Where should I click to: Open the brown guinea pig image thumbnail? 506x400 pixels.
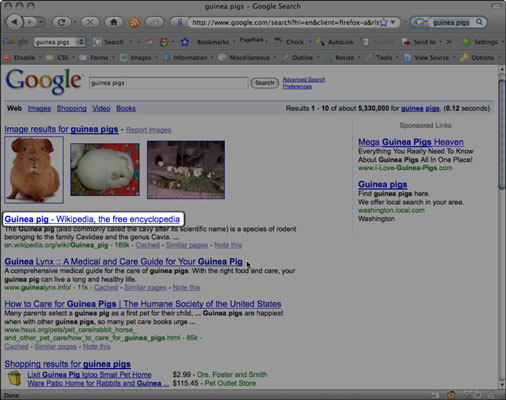[x=34, y=170]
